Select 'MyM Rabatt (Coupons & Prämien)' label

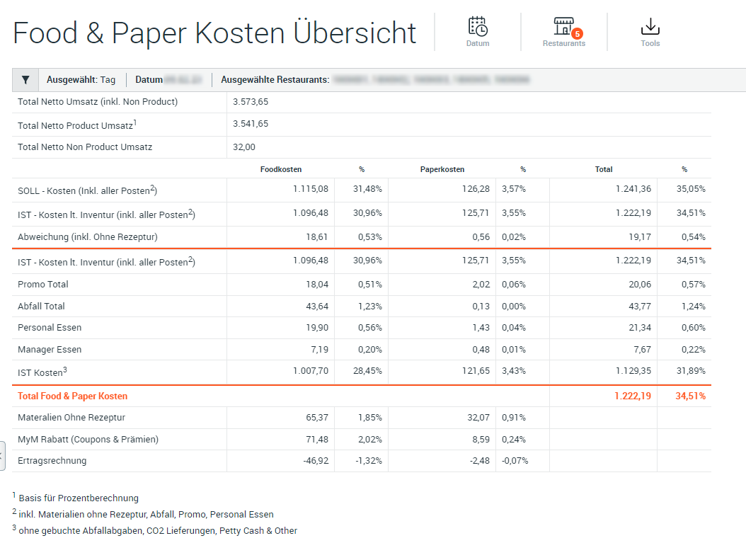[x=88, y=440]
